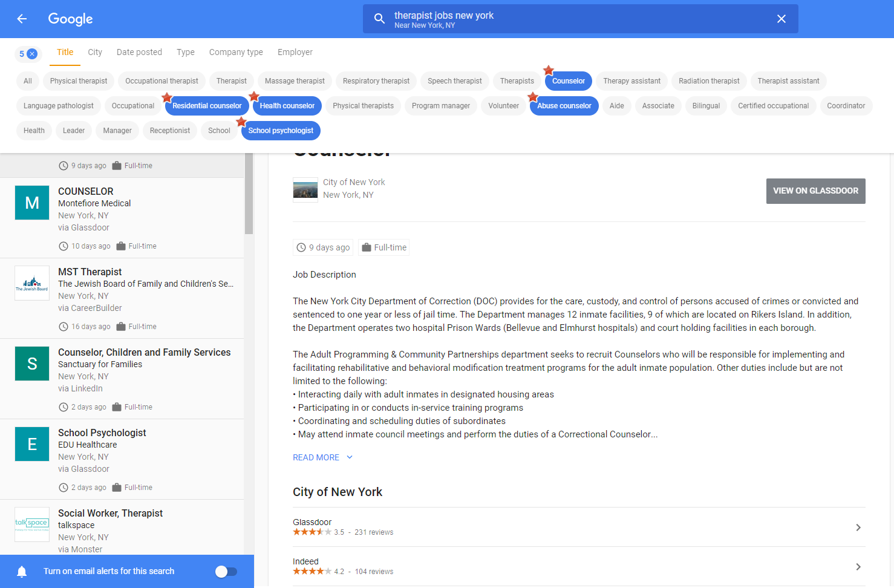Click the back arrow in header
The image size is (894, 588).
tap(22, 19)
